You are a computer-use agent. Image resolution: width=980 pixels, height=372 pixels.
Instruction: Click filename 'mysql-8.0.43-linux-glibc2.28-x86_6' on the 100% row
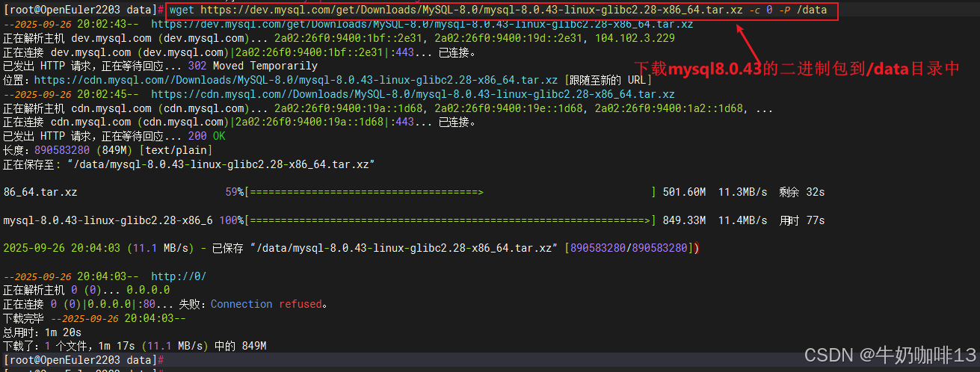(x=108, y=220)
